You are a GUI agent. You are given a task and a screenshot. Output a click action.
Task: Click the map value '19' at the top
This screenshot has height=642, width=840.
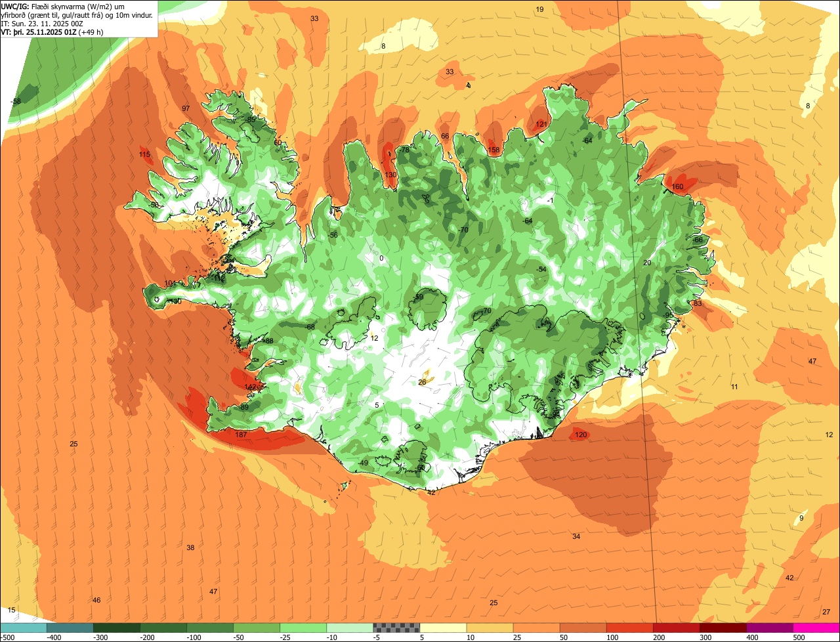(540, 9)
